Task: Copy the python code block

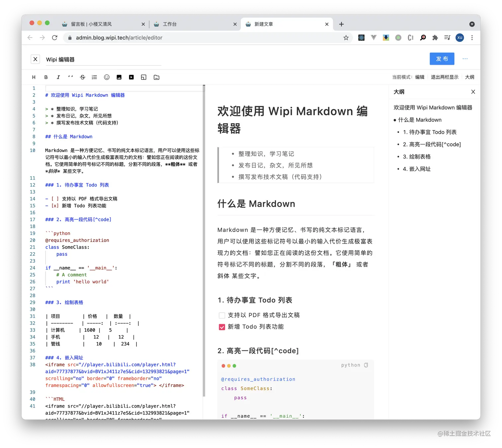Action: coord(366,365)
